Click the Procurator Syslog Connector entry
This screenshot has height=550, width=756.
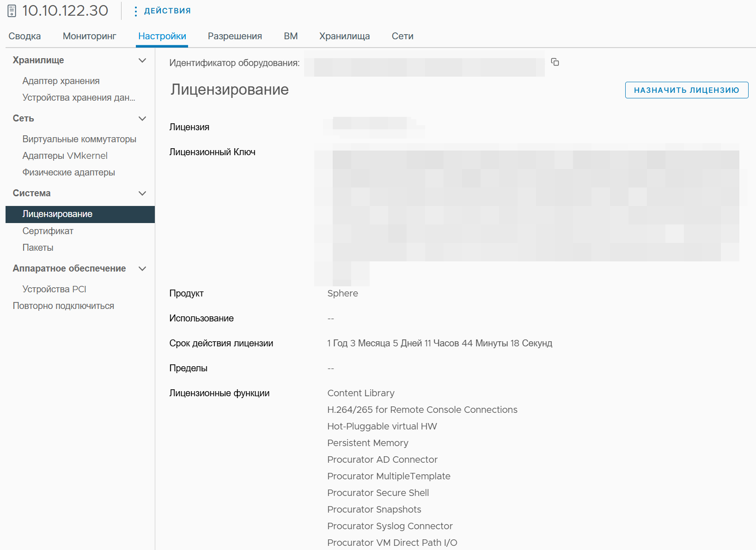click(x=390, y=526)
